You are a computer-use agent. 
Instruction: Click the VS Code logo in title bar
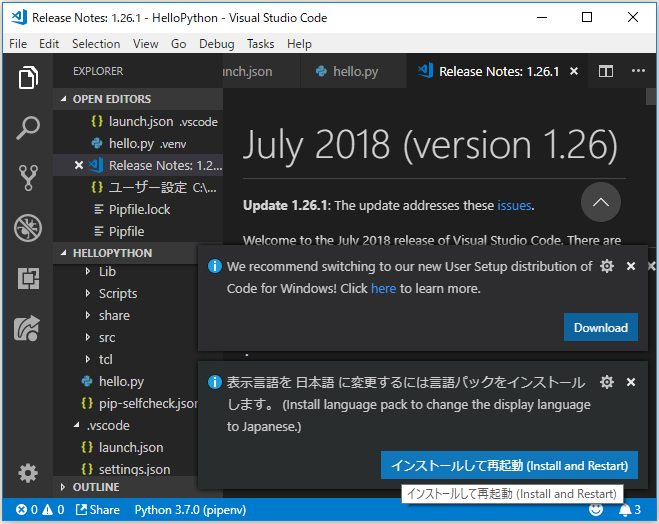(19, 17)
